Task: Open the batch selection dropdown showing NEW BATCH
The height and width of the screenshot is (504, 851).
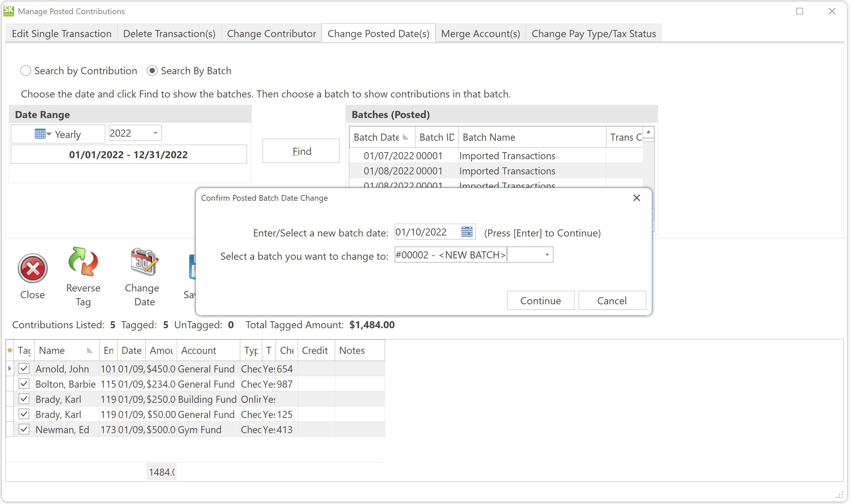Action: [x=546, y=254]
